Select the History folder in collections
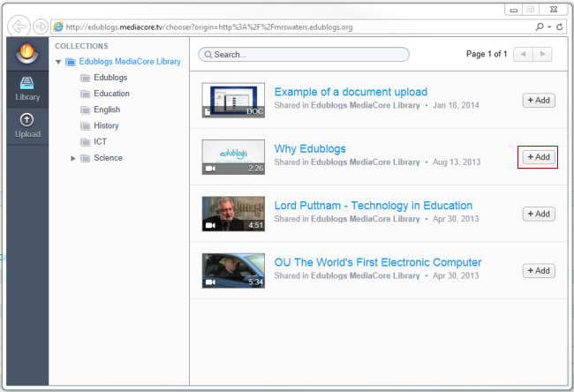 (x=106, y=126)
